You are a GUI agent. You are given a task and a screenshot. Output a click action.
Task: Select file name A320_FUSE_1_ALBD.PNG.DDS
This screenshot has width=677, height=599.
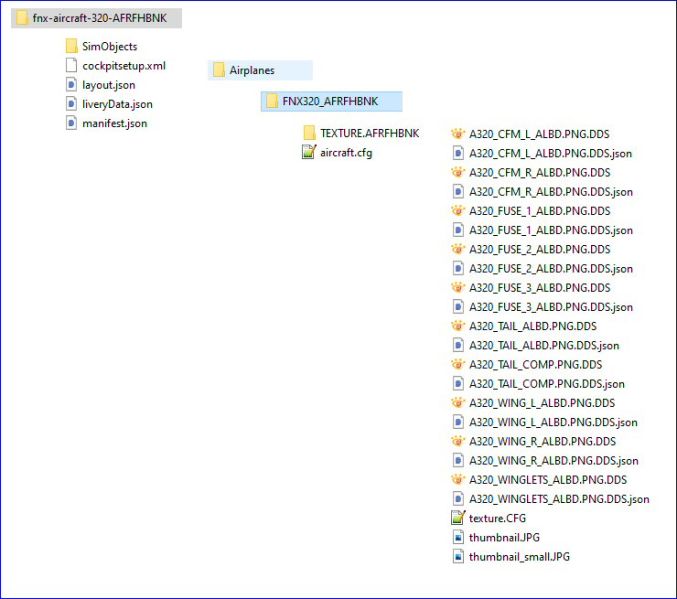[540, 211]
